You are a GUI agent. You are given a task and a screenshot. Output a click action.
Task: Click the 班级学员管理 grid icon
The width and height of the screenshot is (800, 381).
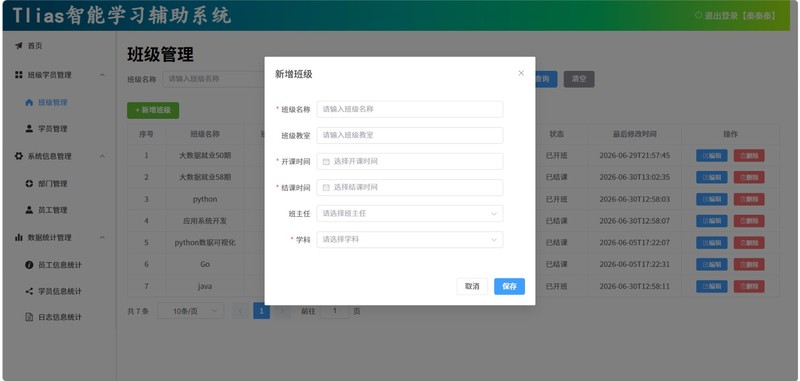(19, 75)
